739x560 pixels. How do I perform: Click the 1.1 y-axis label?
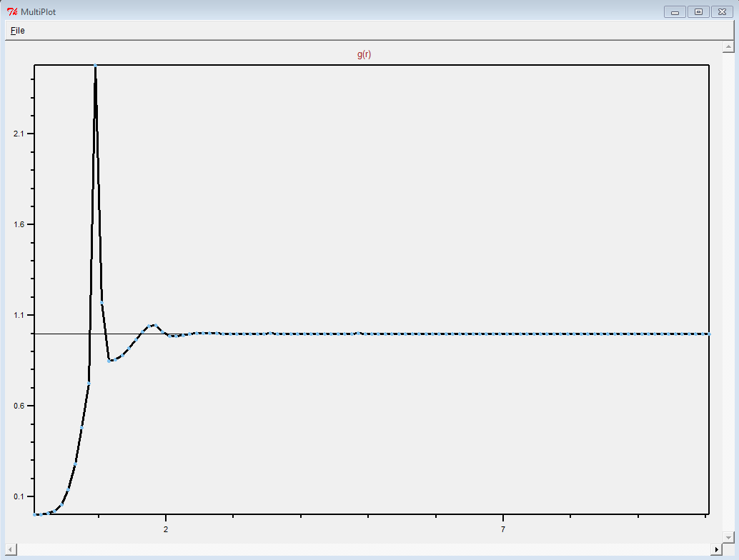pyautogui.click(x=19, y=315)
